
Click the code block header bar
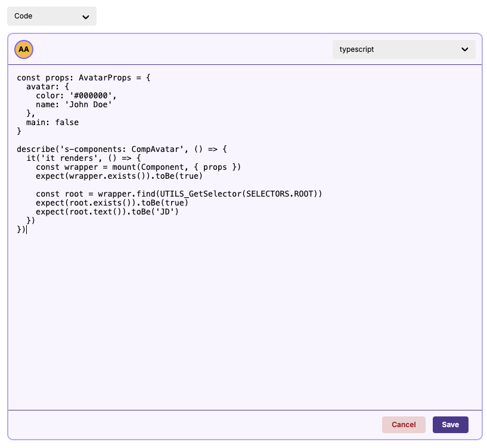click(x=179, y=49)
